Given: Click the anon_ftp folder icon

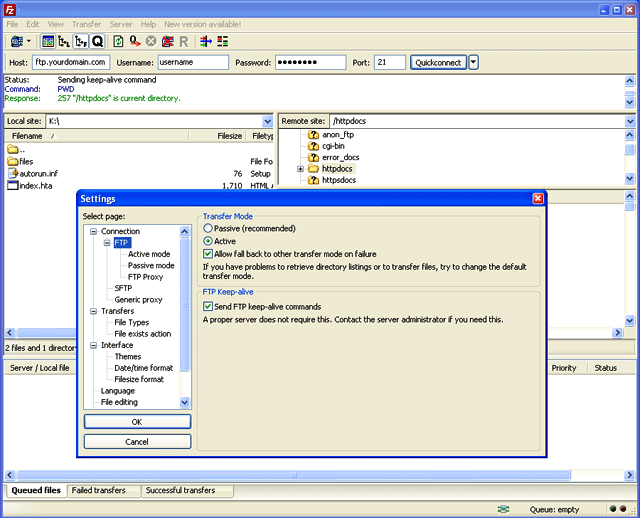Looking at the screenshot, I should [313, 135].
